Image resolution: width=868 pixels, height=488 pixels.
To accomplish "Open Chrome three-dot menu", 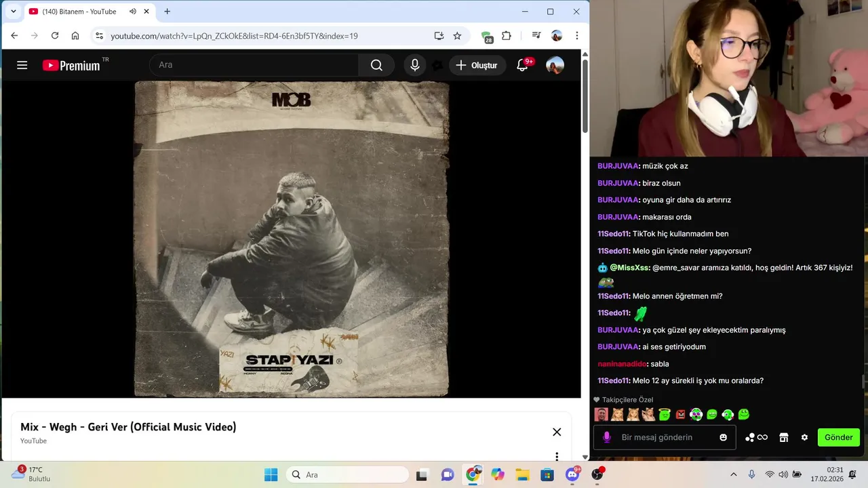I will pos(577,36).
